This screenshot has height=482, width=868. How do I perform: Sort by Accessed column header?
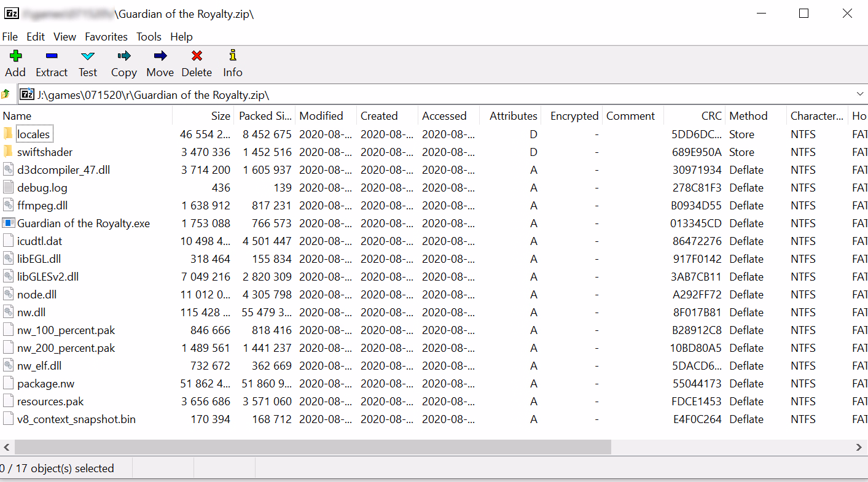tap(448, 115)
